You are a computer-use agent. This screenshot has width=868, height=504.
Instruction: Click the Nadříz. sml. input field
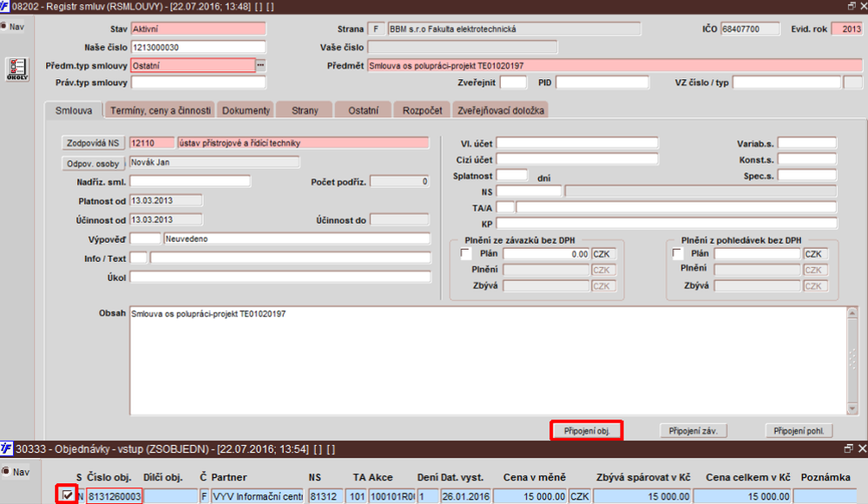(190, 181)
